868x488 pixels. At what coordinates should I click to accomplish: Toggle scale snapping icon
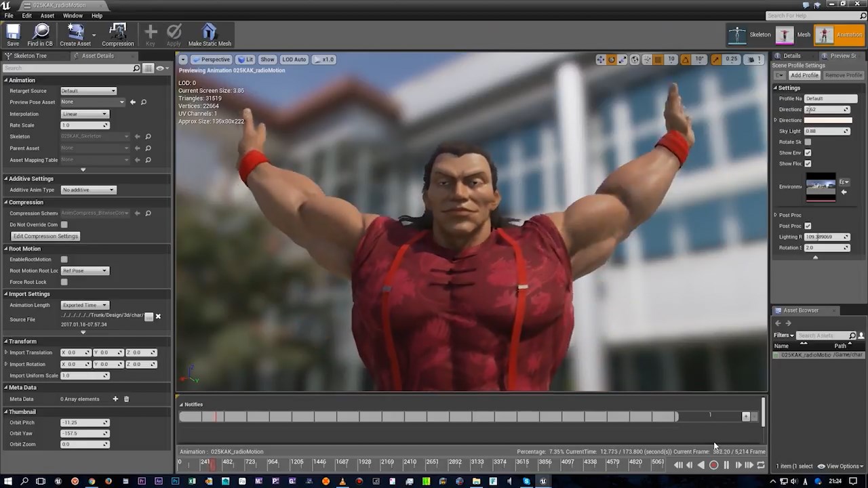pyautogui.click(x=716, y=60)
